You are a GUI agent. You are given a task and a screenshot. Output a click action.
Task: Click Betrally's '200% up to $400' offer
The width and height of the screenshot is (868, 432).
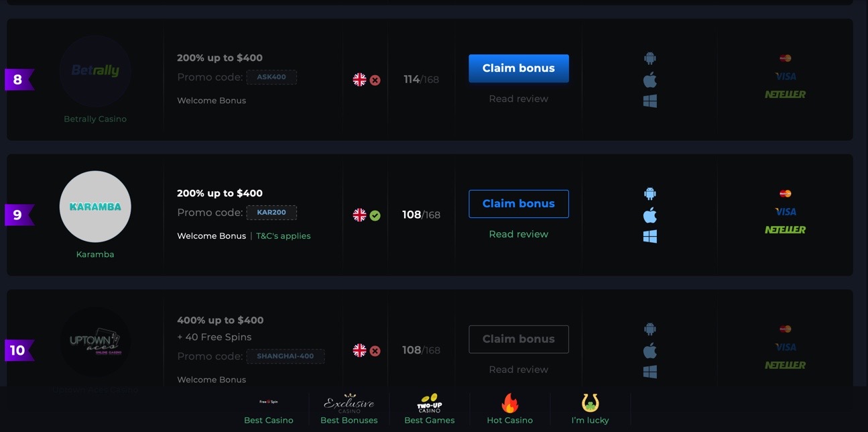coord(220,58)
